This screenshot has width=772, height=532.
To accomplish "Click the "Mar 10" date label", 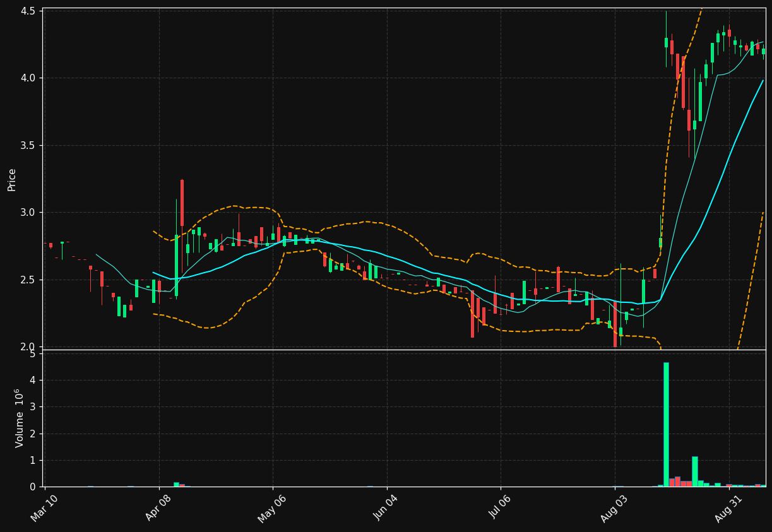I will 45,507.
